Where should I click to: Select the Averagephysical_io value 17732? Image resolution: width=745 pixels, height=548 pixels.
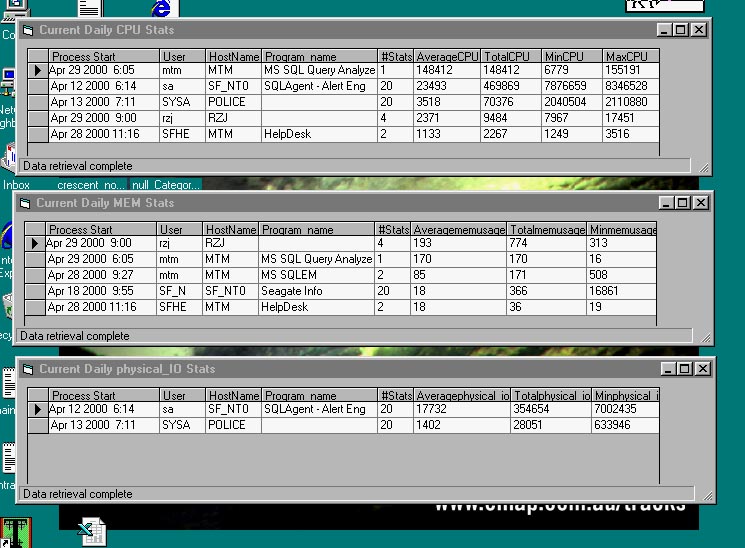click(x=462, y=409)
